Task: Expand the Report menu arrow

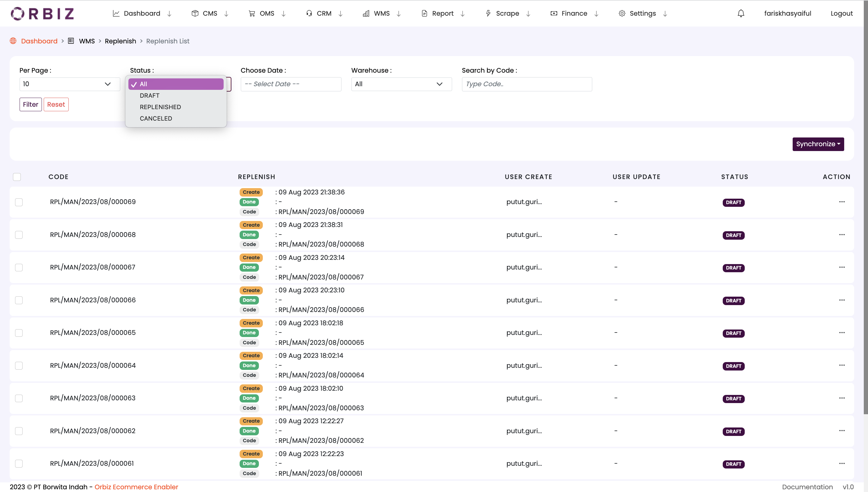Action: pyautogui.click(x=463, y=14)
